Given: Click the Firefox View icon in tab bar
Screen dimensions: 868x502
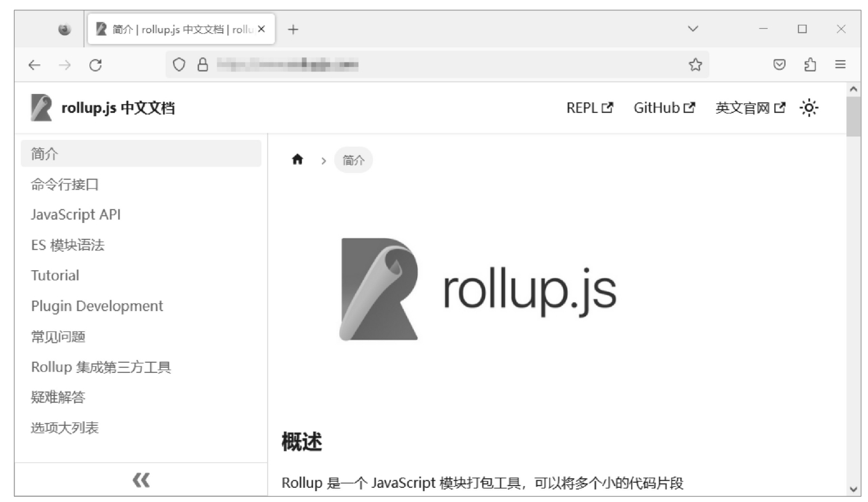Looking at the screenshot, I should click(64, 29).
